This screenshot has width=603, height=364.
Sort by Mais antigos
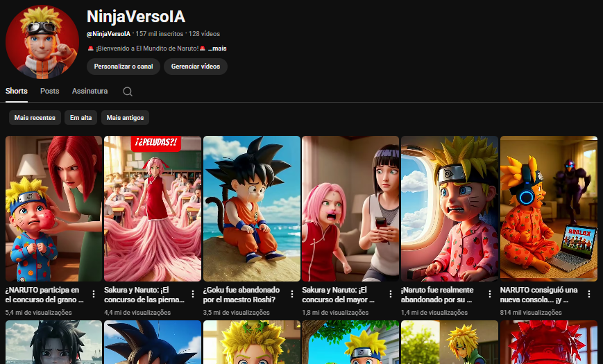pyautogui.click(x=125, y=118)
